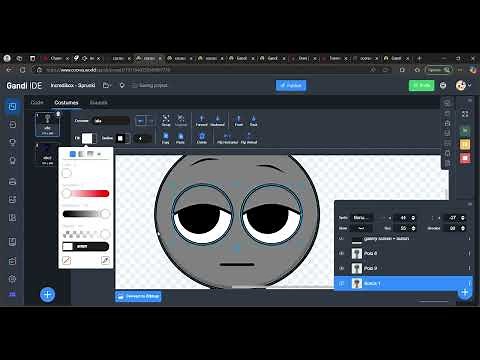This screenshot has height=360, width=480.
Task: Click the Publish button
Action: [x=291, y=85]
